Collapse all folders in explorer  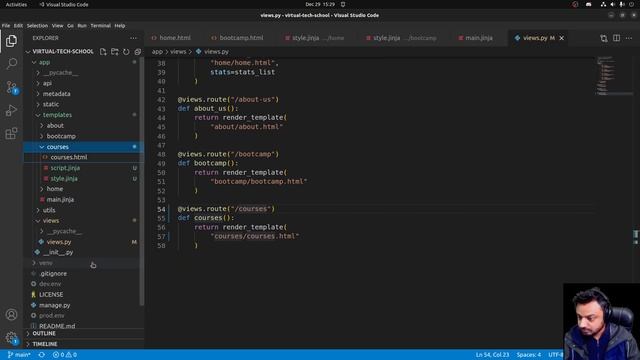pyautogui.click(x=138, y=51)
